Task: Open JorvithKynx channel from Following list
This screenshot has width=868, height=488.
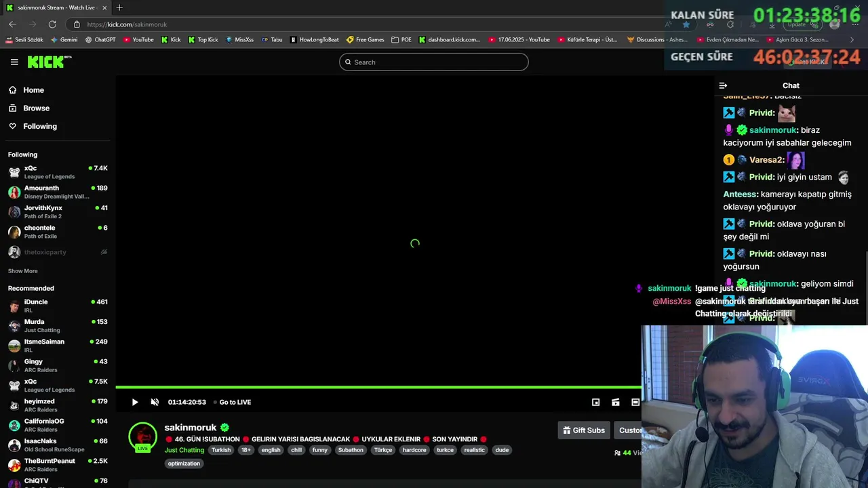Action: click(58, 212)
